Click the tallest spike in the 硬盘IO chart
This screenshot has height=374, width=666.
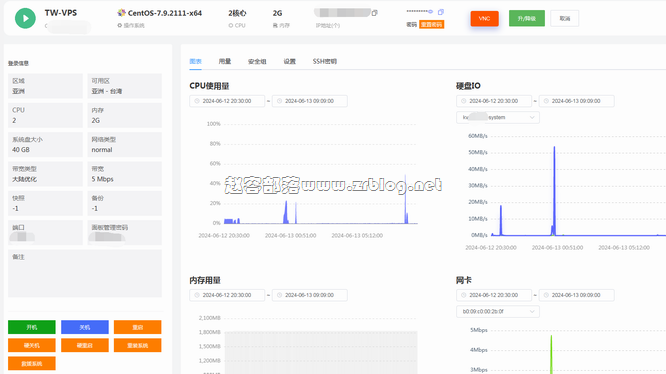(x=554, y=191)
